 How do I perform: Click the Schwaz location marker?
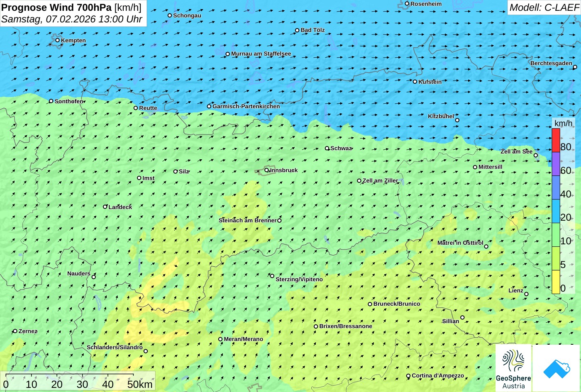[327, 148]
